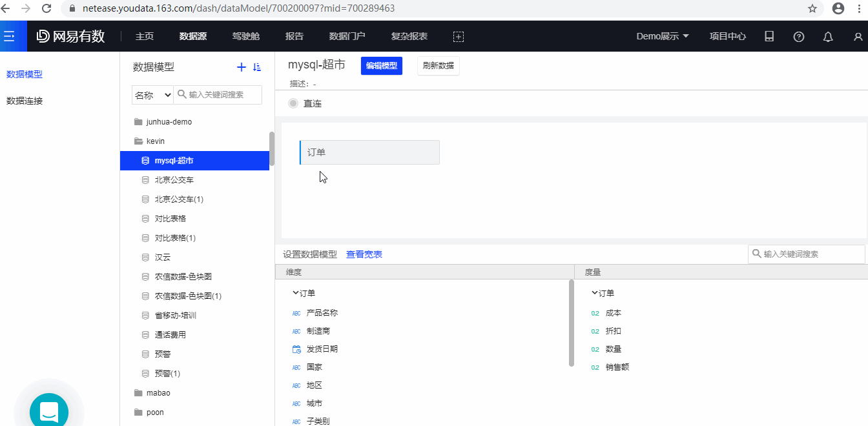Open the Demo展示 project dropdown

(x=663, y=37)
